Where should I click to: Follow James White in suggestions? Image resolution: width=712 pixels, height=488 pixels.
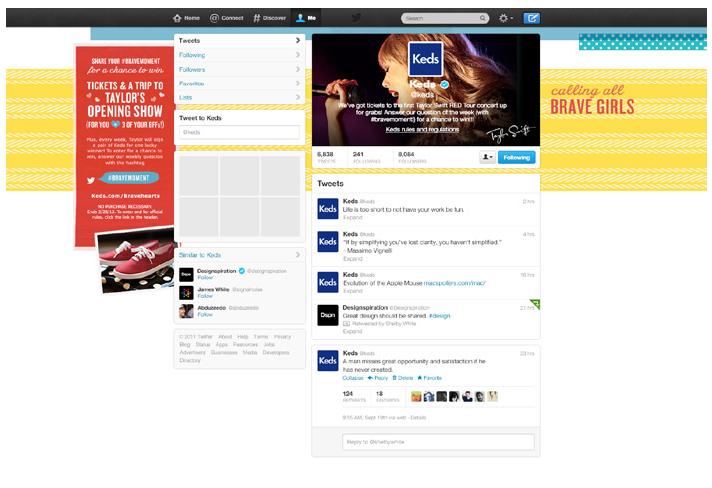pyautogui.click(x=205, y=296)
